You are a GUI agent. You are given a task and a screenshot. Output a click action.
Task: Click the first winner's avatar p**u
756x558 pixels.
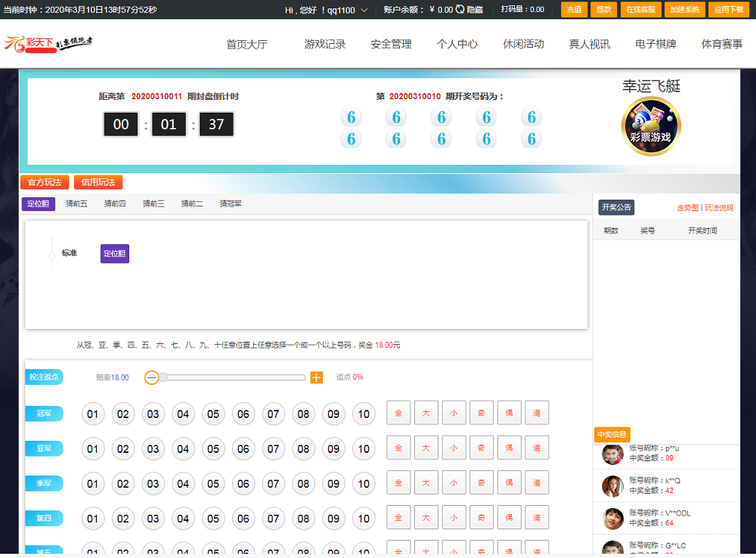[x=612, y=454]
